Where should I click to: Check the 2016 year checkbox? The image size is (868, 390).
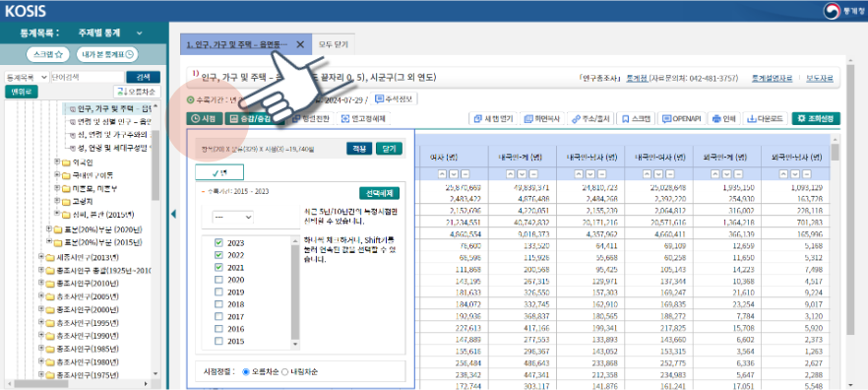(218, 329)
